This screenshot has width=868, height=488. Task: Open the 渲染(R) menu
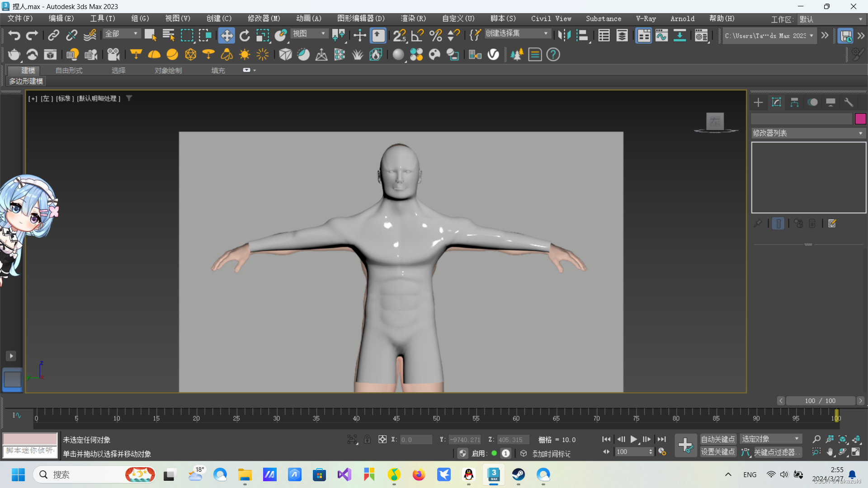(x=413, y=19)
